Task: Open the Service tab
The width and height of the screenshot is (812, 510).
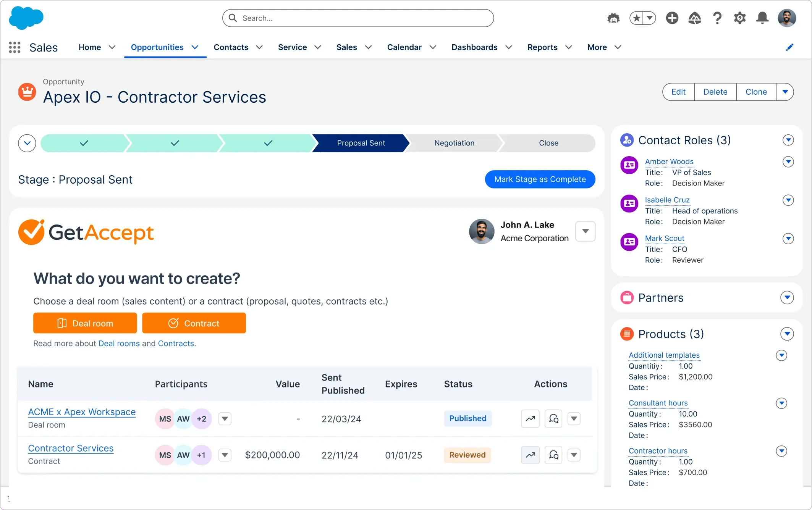Action: coord(292,47)
